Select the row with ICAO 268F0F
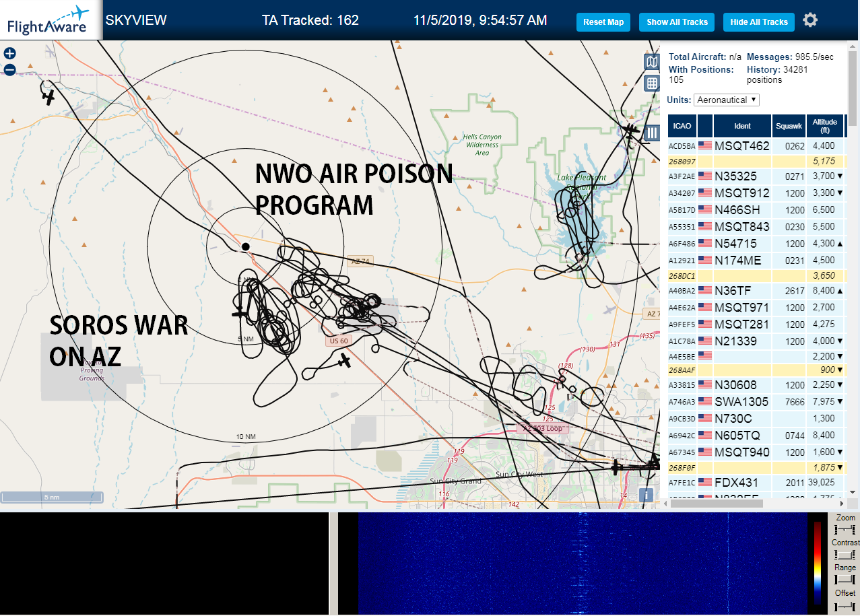 point(757,467)
